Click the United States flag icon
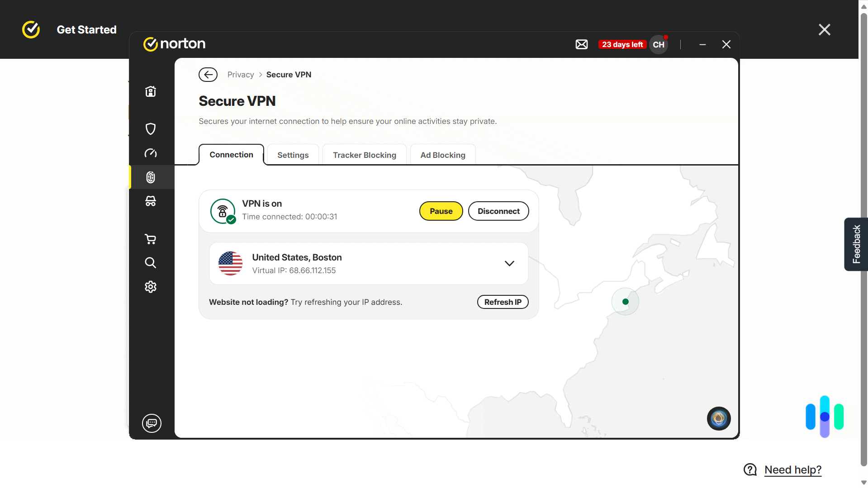Screen dimensions: 868x488 [x=230, y=264]
